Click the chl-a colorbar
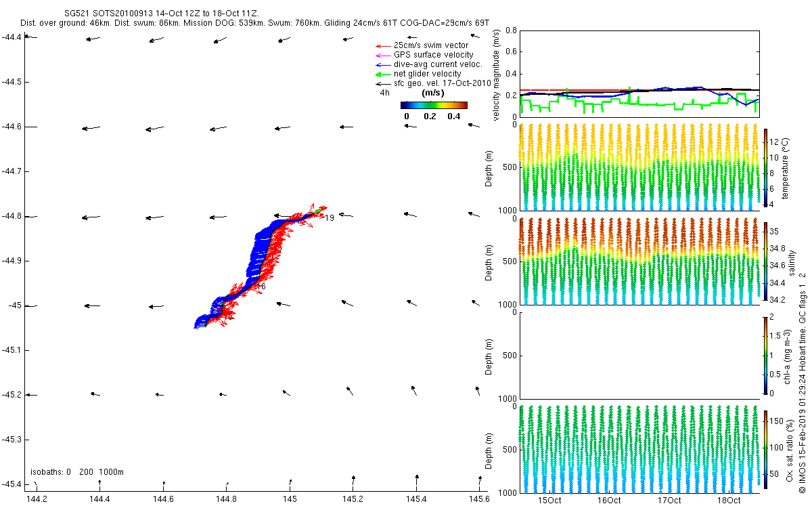The image size is (812, 508). pos(765,355)
